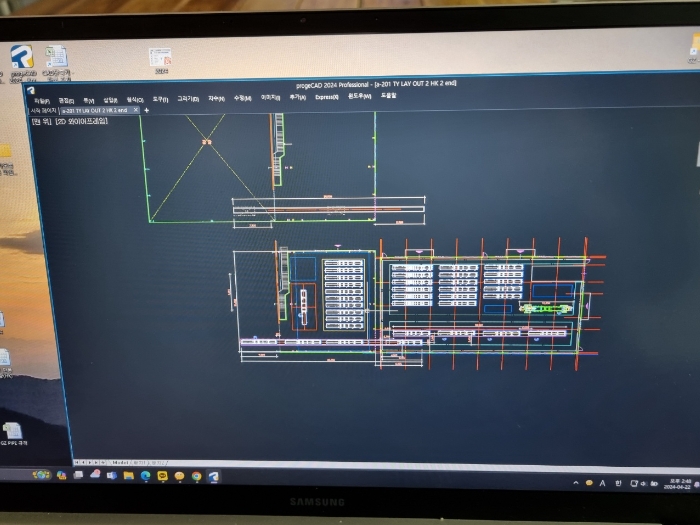
Task: Open KakaoTalk from the taskbar
Action: [162, 476]
